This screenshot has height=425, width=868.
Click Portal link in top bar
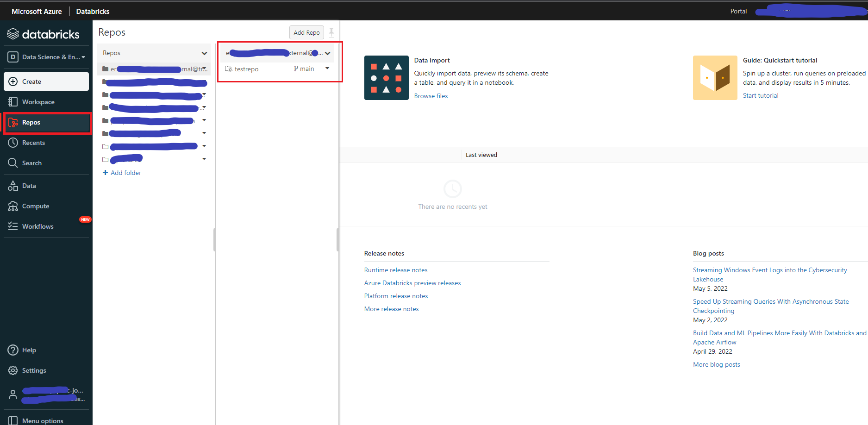coord(738,11)
